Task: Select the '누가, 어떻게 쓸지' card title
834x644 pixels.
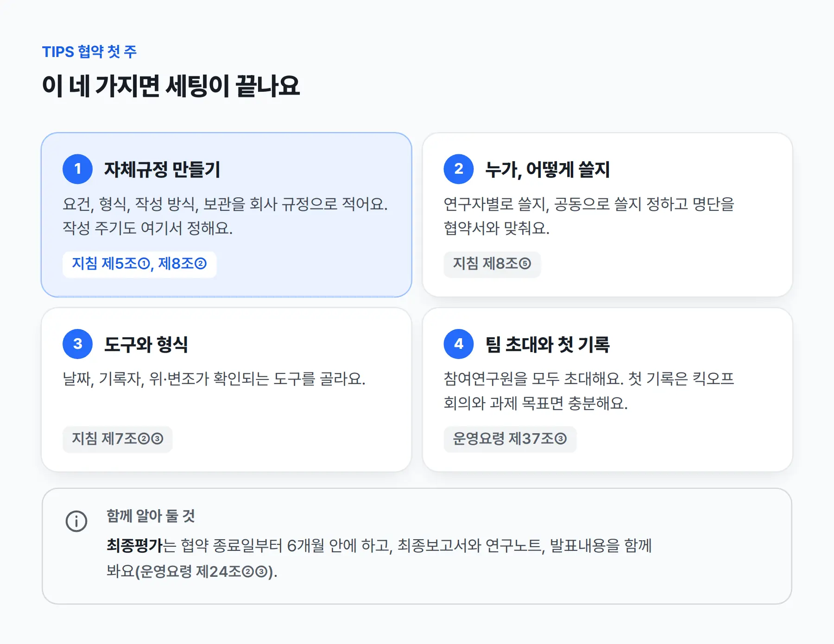Action: [x=547, y=169]
